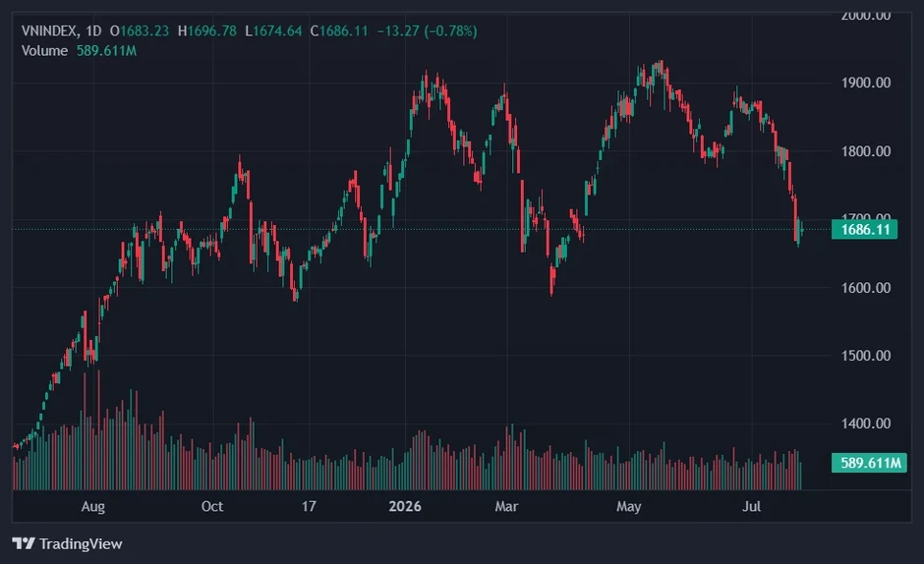
Task: Click the green 589.611M volume axis label
Action: pos(869,463)
